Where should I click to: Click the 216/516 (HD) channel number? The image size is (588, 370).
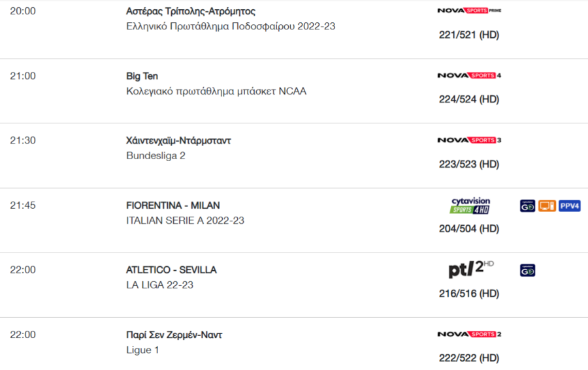(x=469, y=293)
